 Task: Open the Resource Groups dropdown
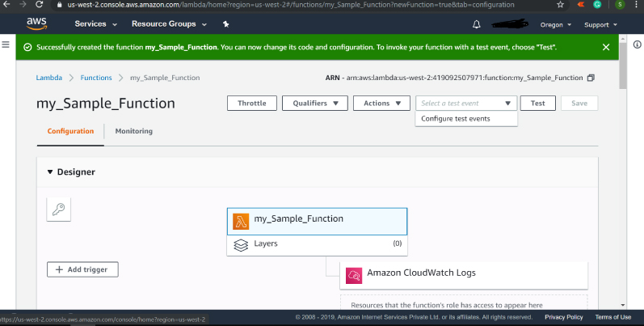click(x=169, y=24)
